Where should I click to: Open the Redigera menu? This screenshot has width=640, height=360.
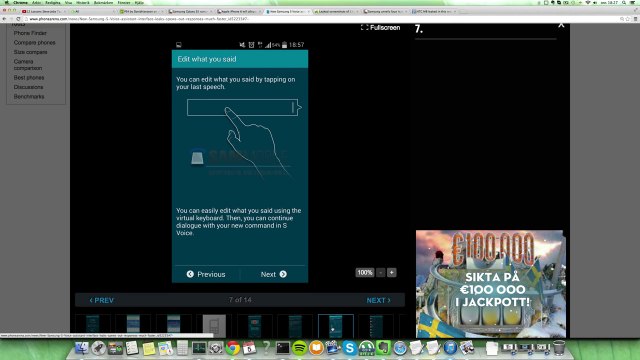[x=53, y=2]
